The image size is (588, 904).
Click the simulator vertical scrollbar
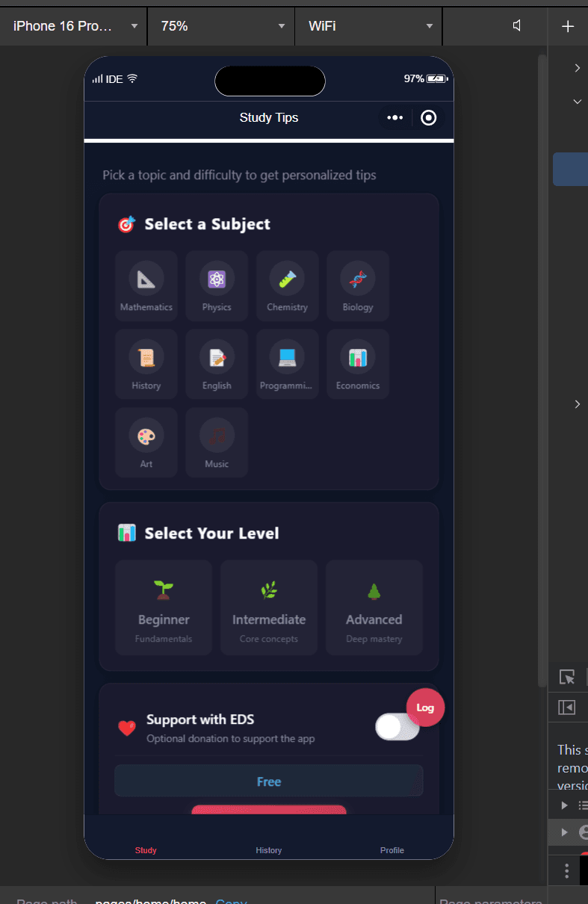click(x=542, y=370)
